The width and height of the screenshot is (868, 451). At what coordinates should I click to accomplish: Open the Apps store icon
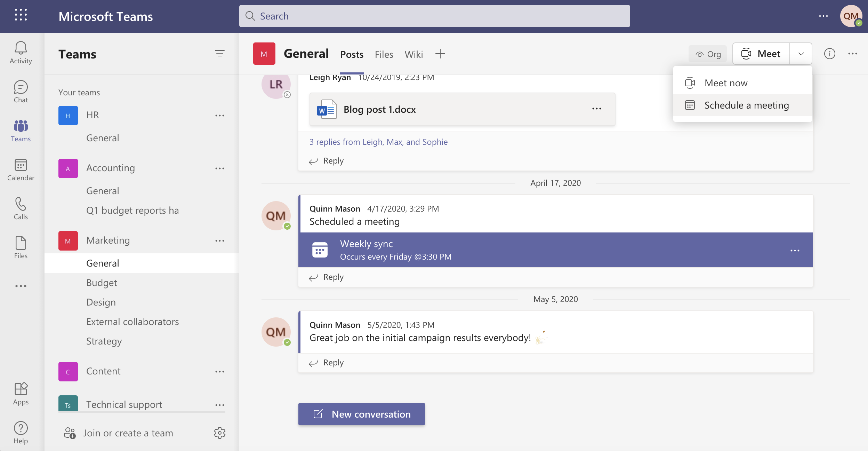21,394
